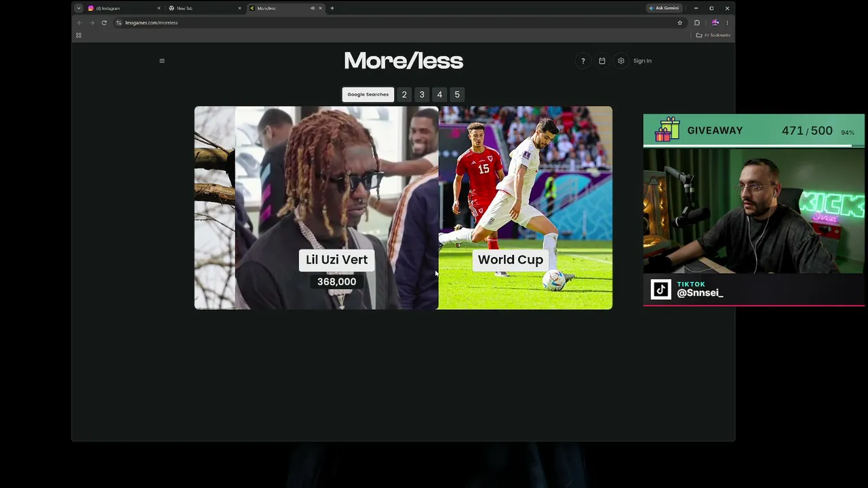This screenshot has width=868, height=488.
Task: Open the calendar icon in header
Action: (x=601, y=61)
